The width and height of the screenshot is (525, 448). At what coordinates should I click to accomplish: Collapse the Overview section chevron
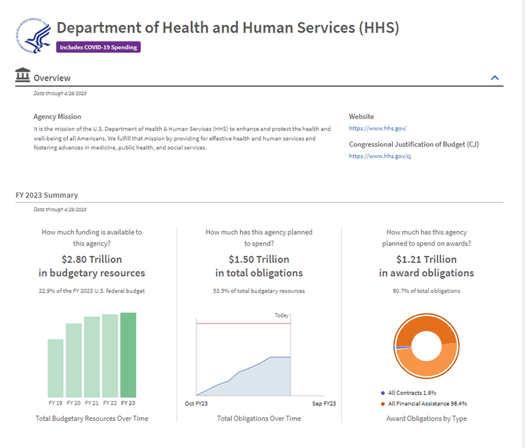(495, 78)
